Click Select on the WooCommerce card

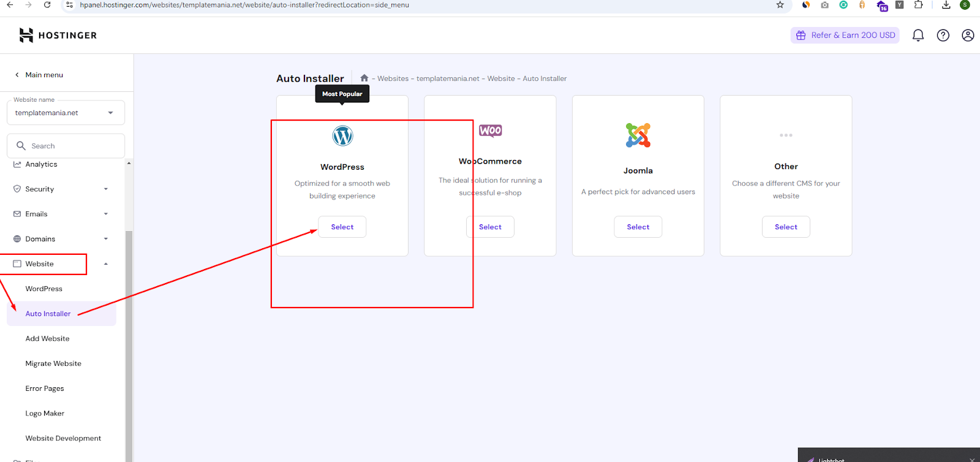(x=490, y=227)
